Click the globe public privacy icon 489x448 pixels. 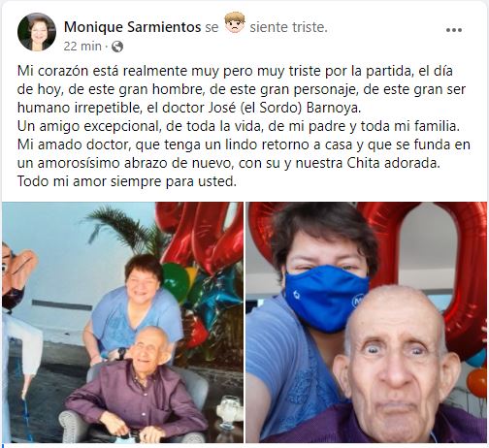click(117, 47)
